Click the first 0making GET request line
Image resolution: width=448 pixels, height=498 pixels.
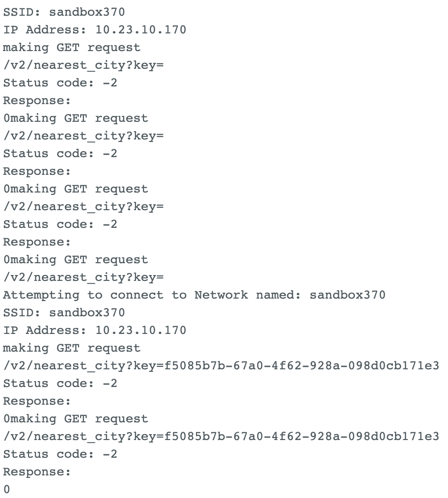point(76,118)
